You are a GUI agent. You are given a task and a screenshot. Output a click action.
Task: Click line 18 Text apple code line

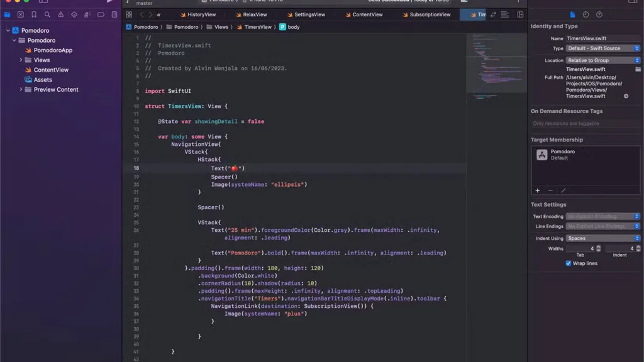228,168
